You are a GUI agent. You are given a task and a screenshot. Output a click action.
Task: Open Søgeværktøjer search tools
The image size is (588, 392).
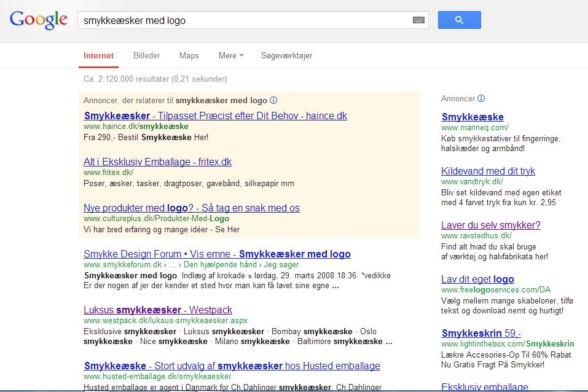click(x=286, y=55)
